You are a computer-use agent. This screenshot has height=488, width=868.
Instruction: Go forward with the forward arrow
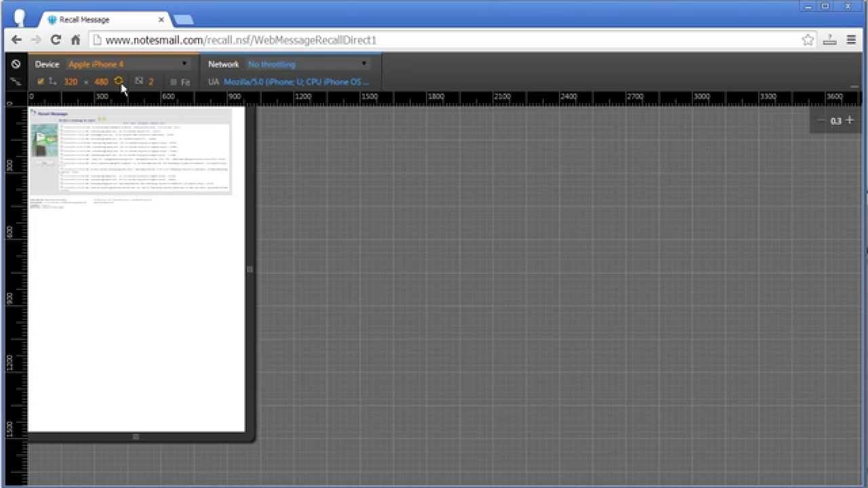37,40
